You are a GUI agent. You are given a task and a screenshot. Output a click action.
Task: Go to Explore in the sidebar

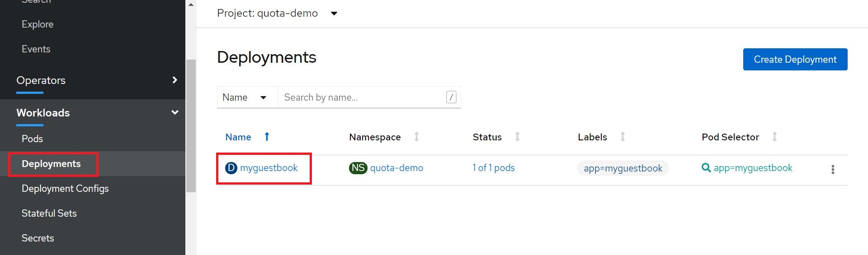pos(38,24)
